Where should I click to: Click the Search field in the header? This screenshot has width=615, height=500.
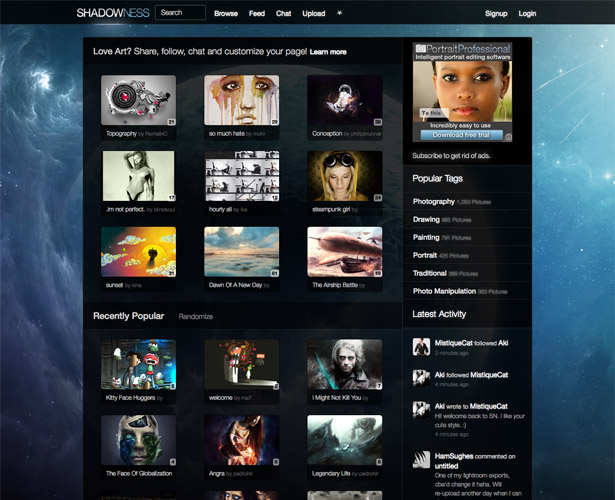[x=180, y=13]
